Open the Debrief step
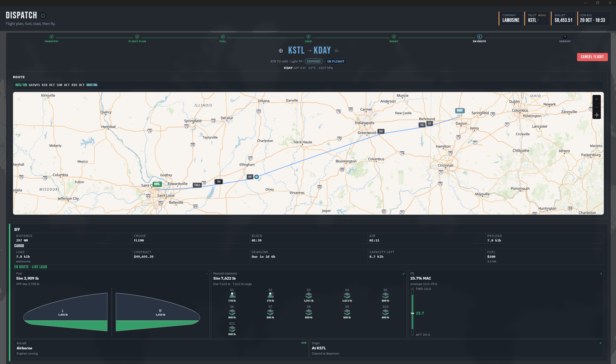The width and height of the screenshot is (616, 364). click(x=565, y=38)
